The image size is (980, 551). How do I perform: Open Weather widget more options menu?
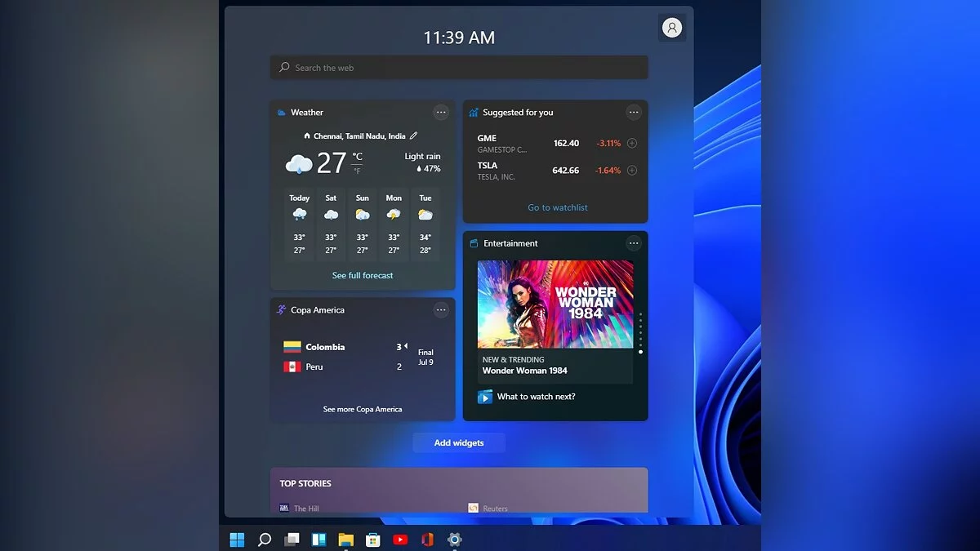[x=441, y=113]
